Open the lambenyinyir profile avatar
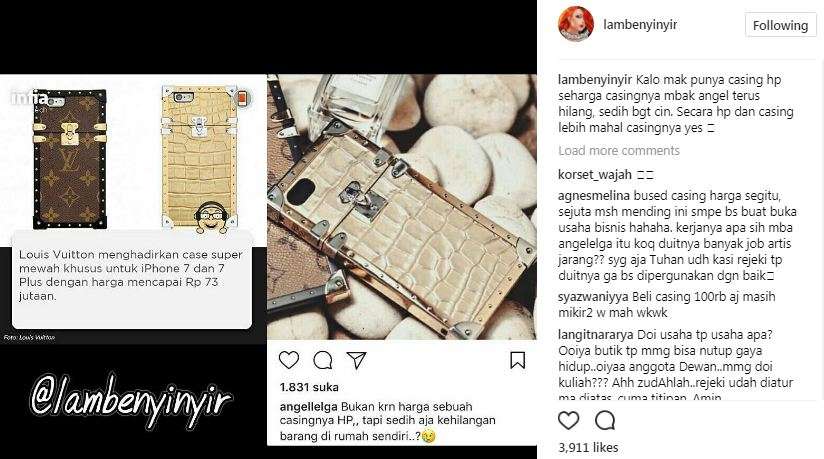 click(575, 24)
